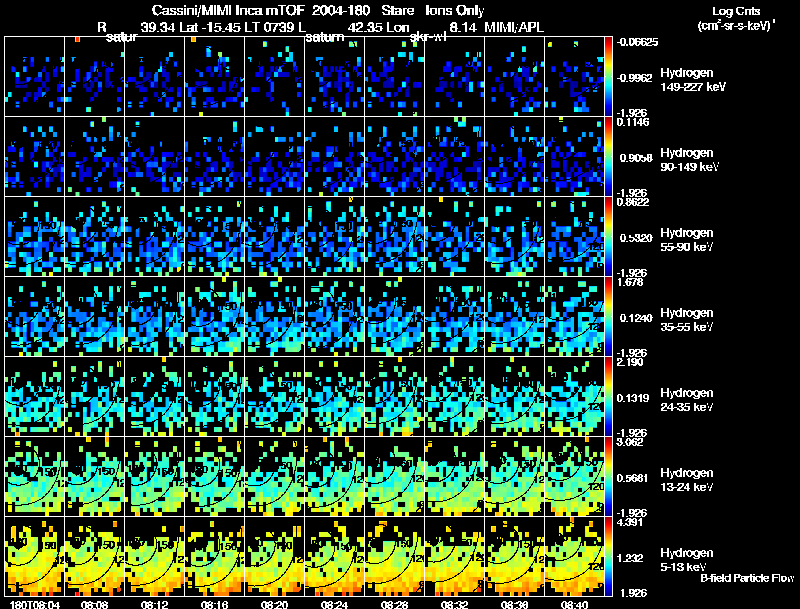Open the 35-55 keV image panel at 08:24
The height and width of the screenshot is (609, 800).
tap(335, 316)
